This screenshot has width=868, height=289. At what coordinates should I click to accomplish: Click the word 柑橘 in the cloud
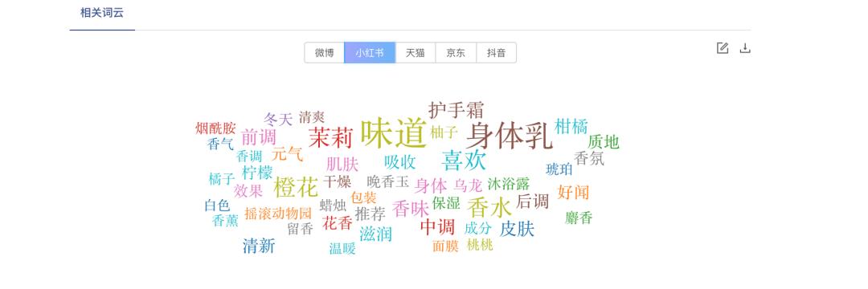tap(571, 126)
